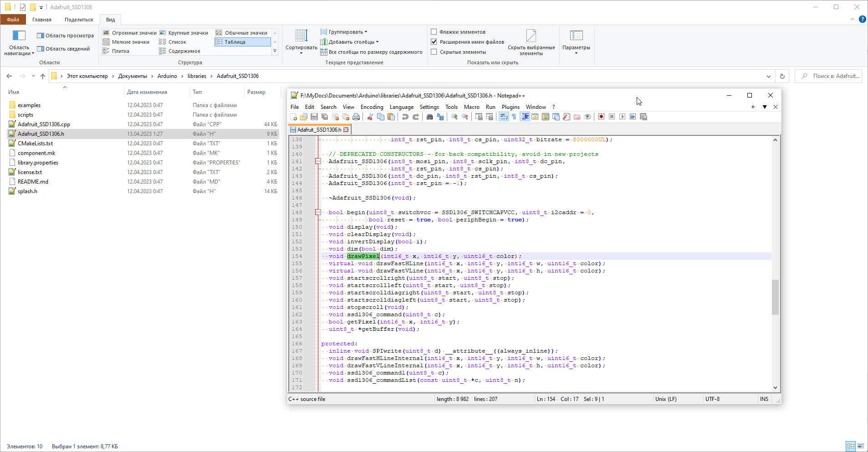Click the Close file toolbar icon
The height and width of the screenshot is (452, 868).
(335, 117)
